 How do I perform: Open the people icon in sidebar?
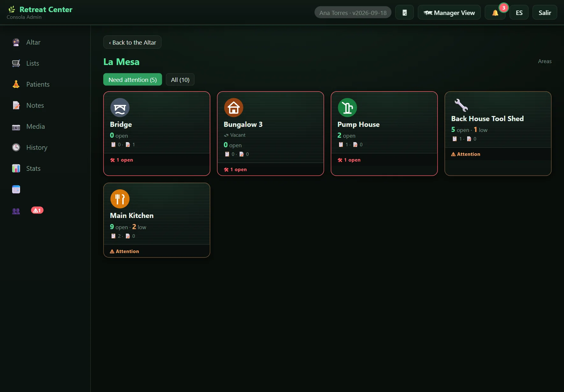click(16, 211)
